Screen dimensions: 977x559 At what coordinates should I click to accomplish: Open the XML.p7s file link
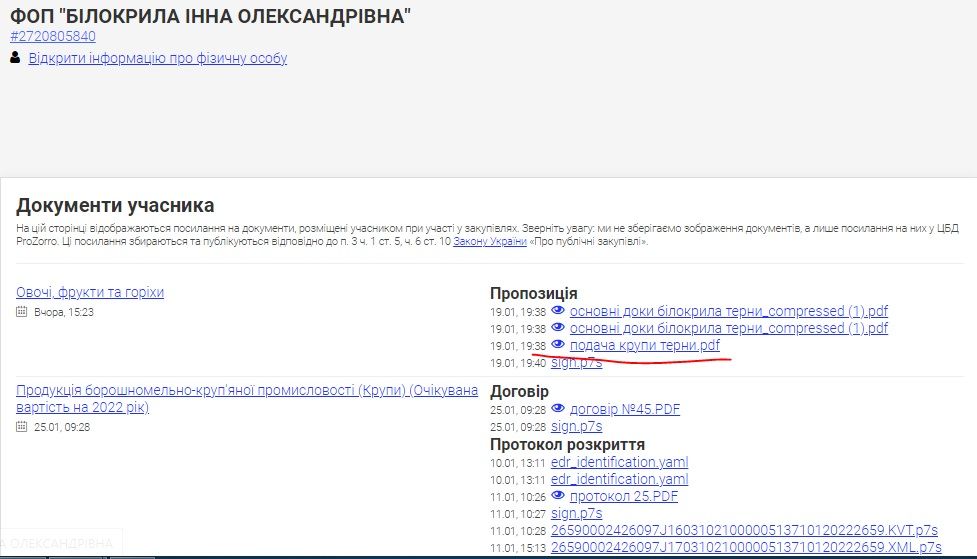746,547
